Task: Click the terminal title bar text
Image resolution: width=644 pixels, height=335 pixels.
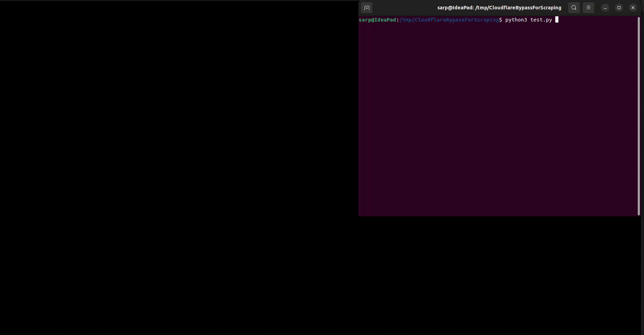Action: point(499,8)
